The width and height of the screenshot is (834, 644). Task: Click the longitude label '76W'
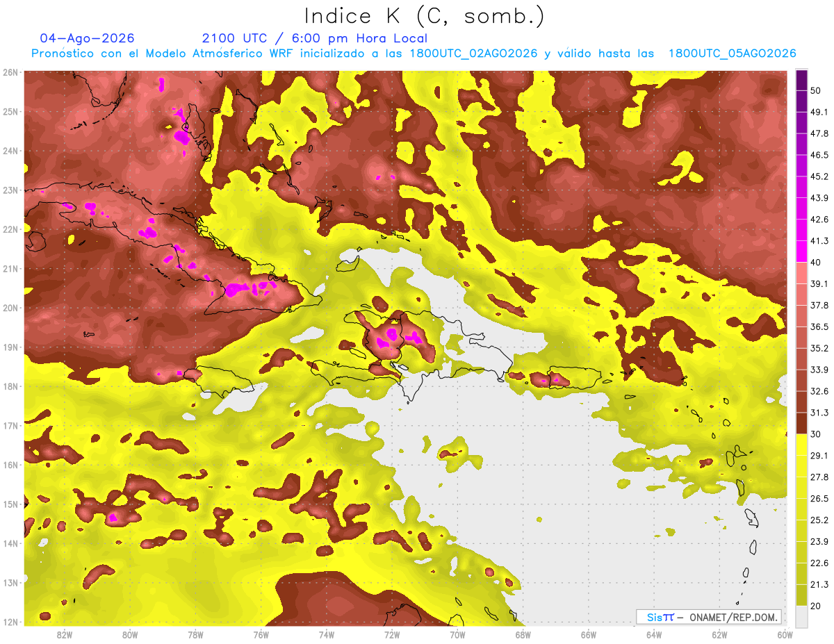tap(261, 634)
